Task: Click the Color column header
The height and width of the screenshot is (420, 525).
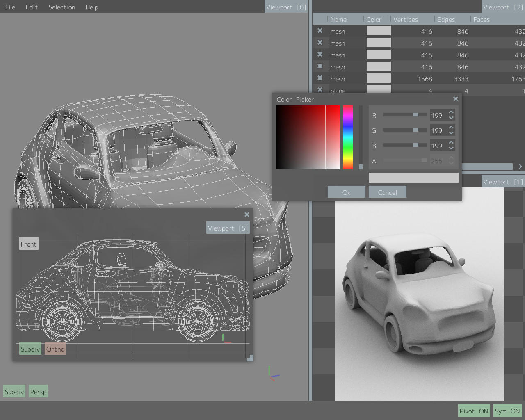Action: pos(377,19)
